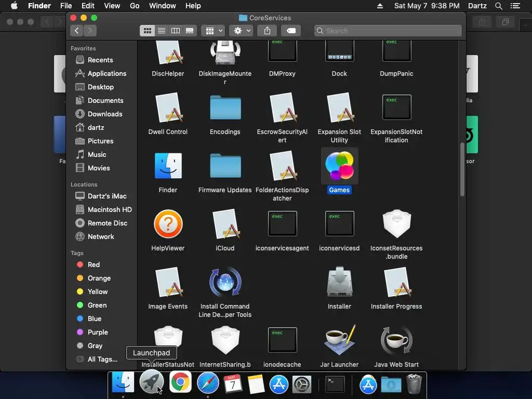Select IconsetResources.bundle icon
The image size is (532, 399).
pos(396,223)
